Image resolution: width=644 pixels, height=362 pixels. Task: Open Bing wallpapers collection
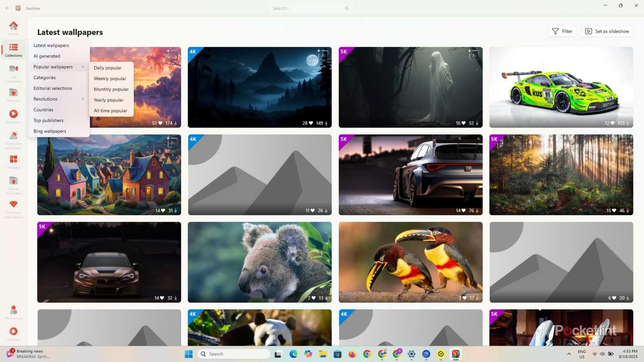50,131
